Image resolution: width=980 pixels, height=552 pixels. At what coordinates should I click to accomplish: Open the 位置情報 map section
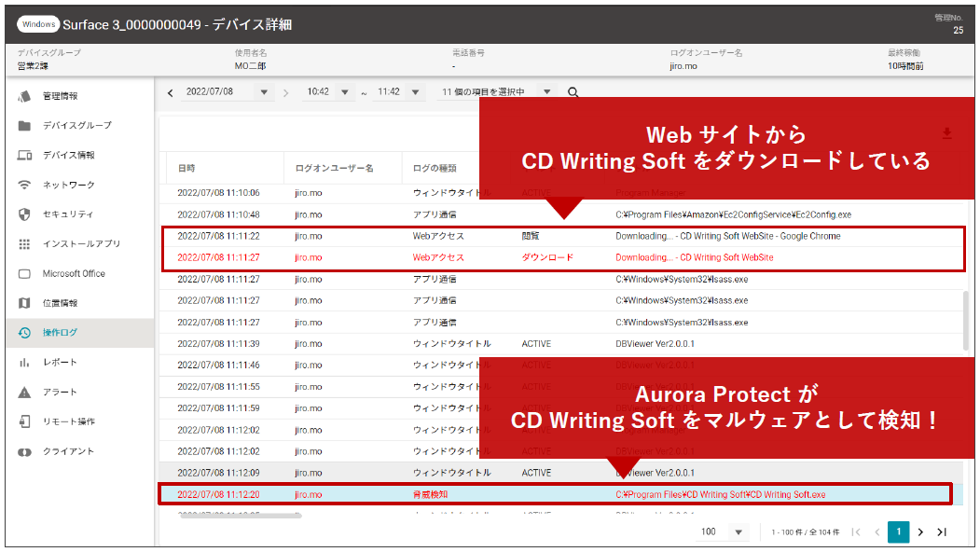tap(61, 303)
